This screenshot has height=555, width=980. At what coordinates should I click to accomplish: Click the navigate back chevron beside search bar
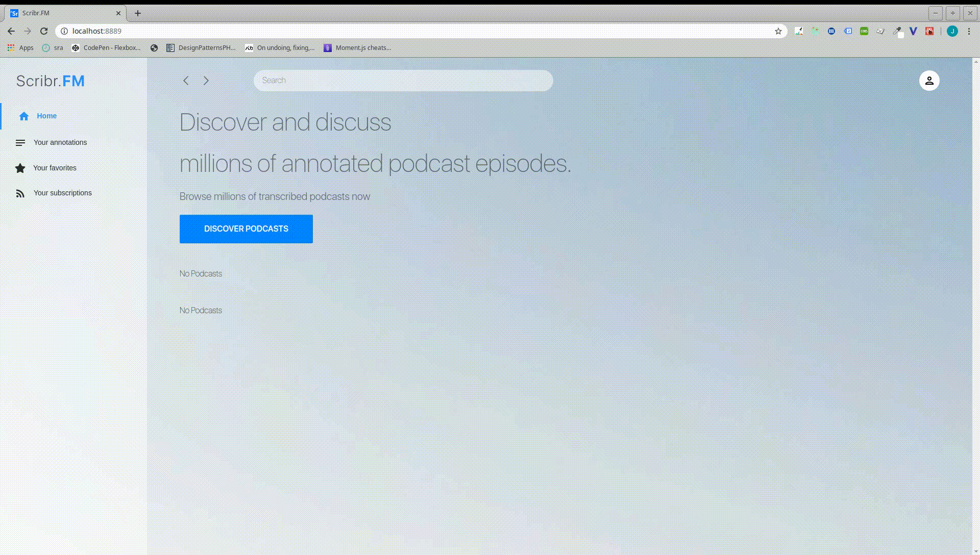(186, 80)
